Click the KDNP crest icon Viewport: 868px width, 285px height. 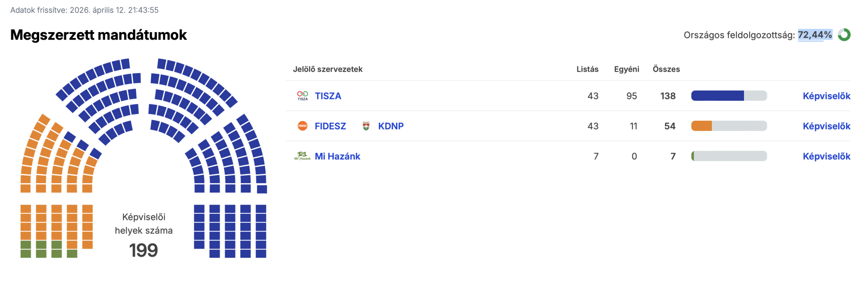(366, 126)
